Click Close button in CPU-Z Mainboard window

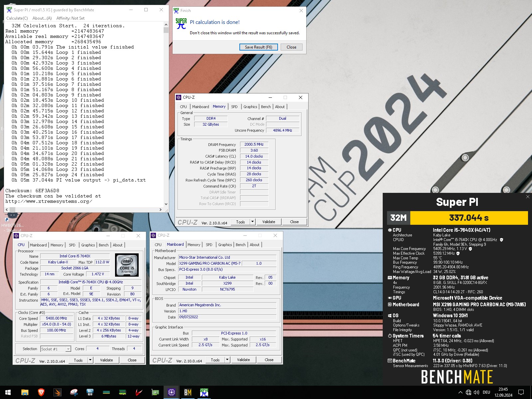[269, 360]
